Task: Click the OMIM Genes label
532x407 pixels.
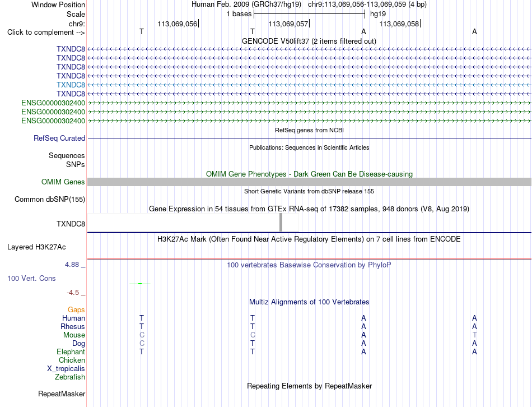Action: click(x=63, y=182)
